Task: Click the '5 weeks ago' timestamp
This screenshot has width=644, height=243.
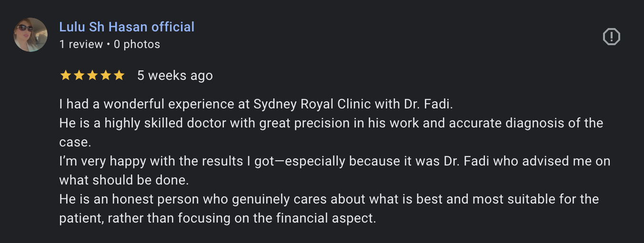Action: (x=175, y=75)
